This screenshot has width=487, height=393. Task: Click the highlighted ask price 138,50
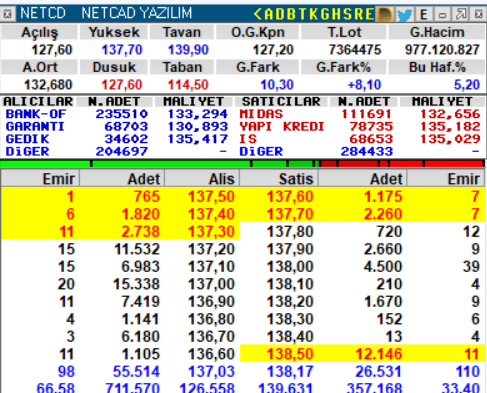290,354
